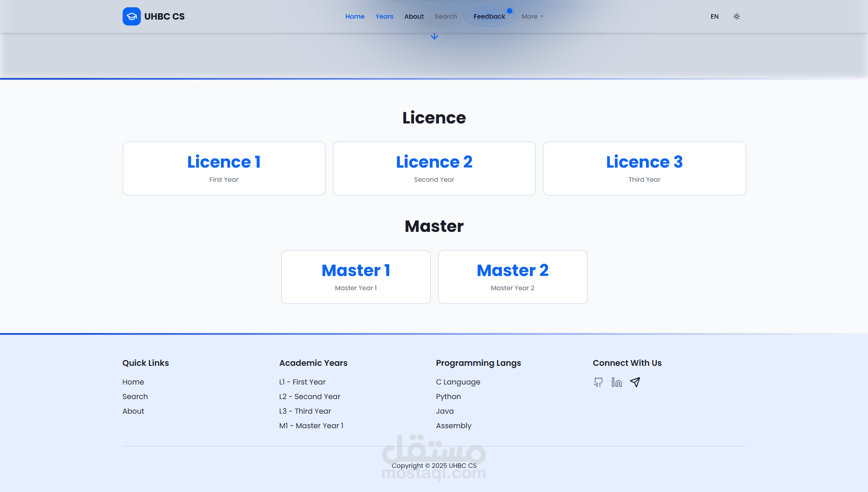Go to Home in the navbar
Image resolution: width=868 pixels, height=492 pixels.
355,16
